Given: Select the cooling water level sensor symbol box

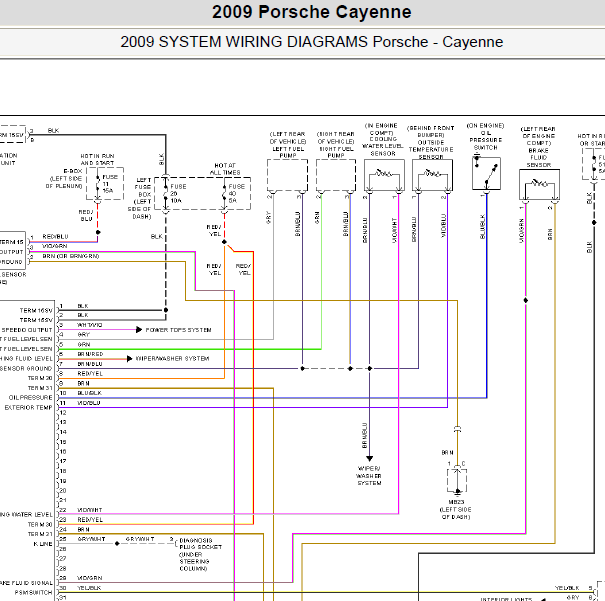Looking at the screenshot, I should pos(384,175).
